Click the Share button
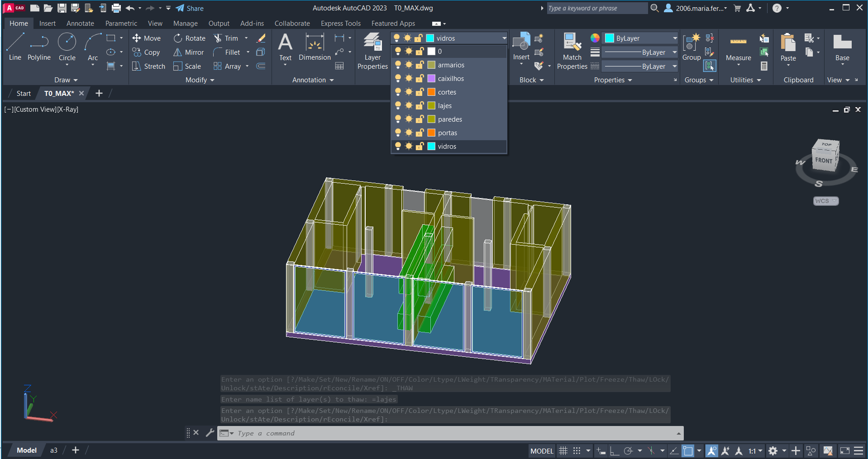This screenshot has height=459, width=868. 190,8
